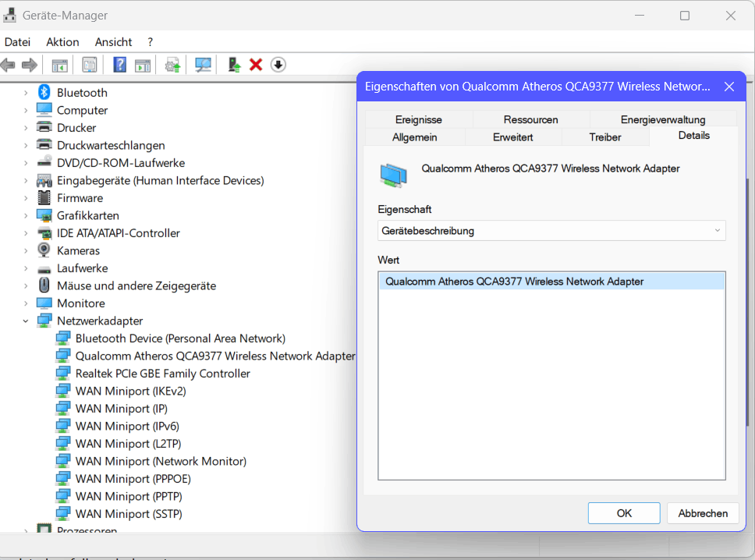
Task: Select Bluetooth Device (Personal Area Network)
Action: click(x=180, y=338)
